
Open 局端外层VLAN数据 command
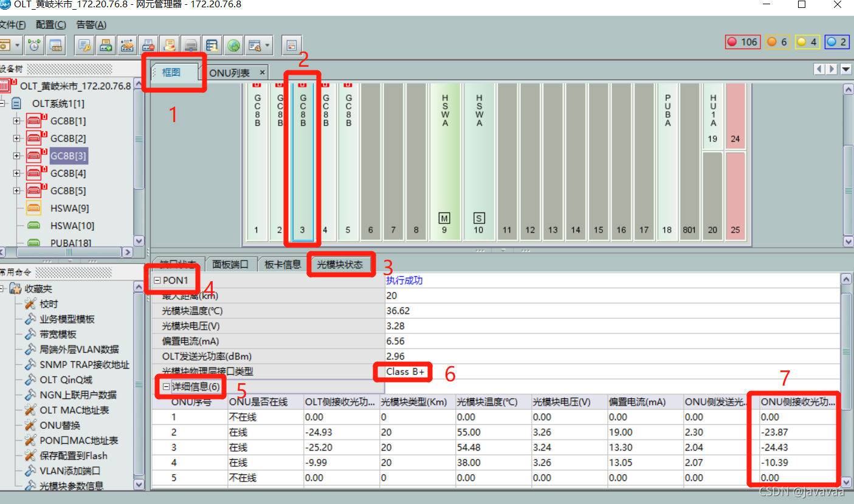pyautogui.click(x=79, y=350)
